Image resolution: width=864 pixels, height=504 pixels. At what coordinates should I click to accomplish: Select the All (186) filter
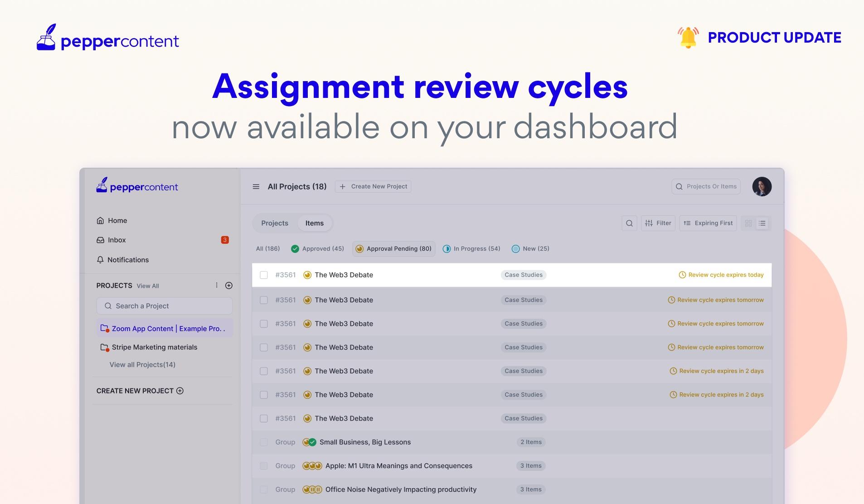coord(268,249)
